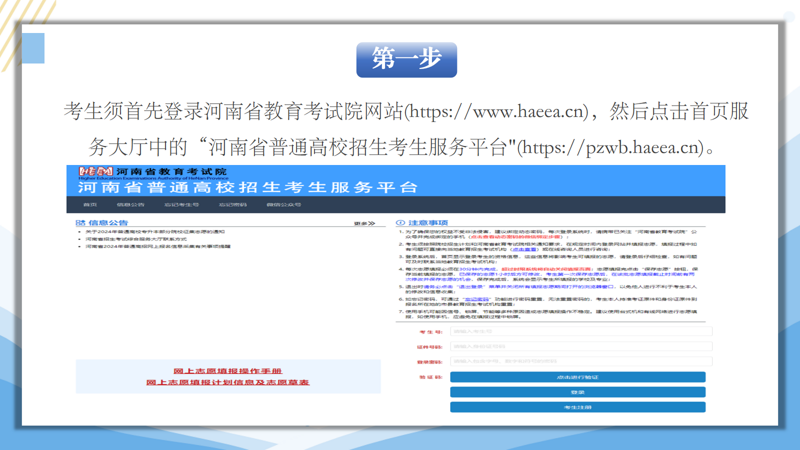Focus the 登录密码 input field

click(580, 362)
